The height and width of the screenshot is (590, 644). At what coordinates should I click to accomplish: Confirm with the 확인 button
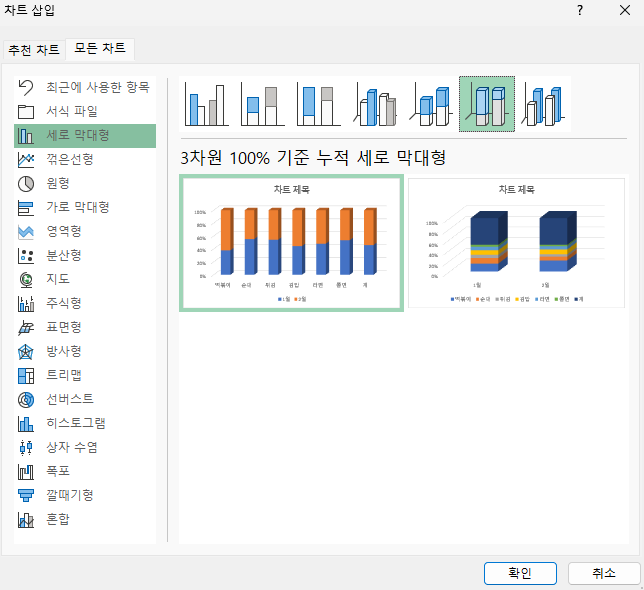[520, 573]
